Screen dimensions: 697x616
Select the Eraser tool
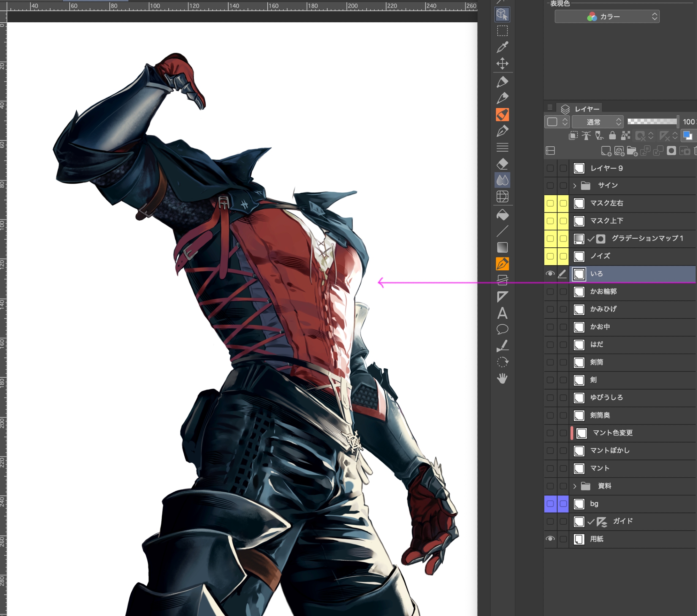coord(502,164)
